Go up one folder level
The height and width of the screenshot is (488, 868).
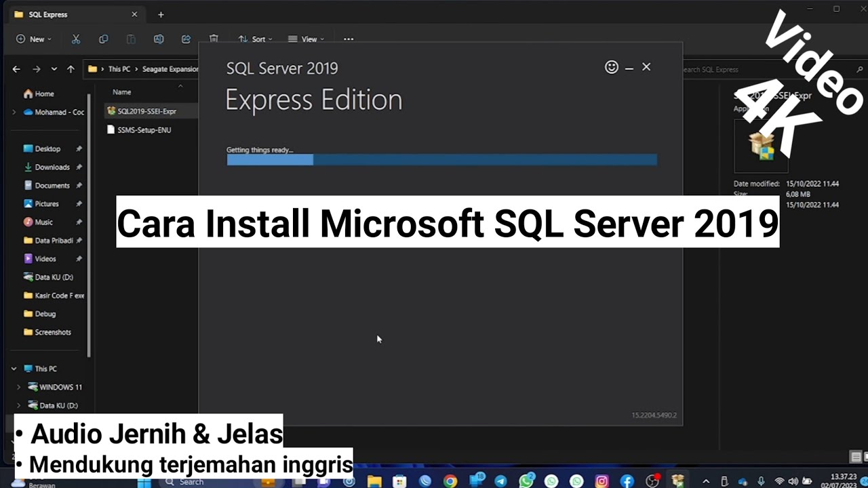(71, 69)
